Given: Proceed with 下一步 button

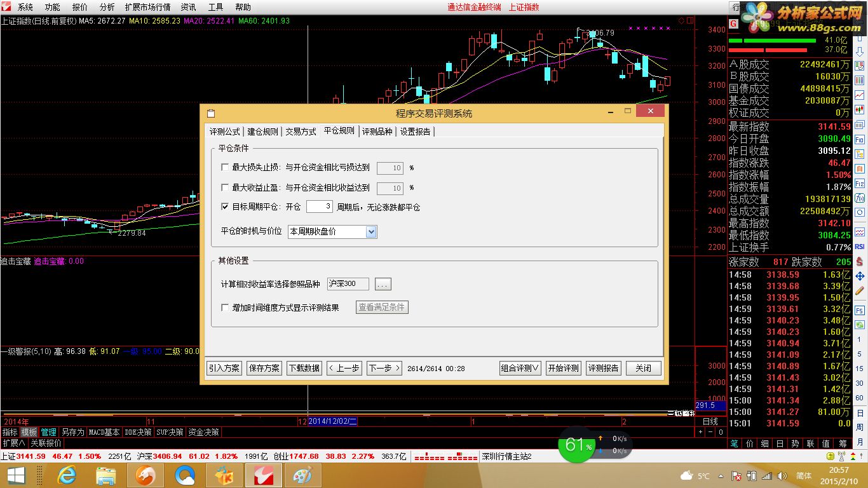Looking at the screenshot, I should pos(384,368).
